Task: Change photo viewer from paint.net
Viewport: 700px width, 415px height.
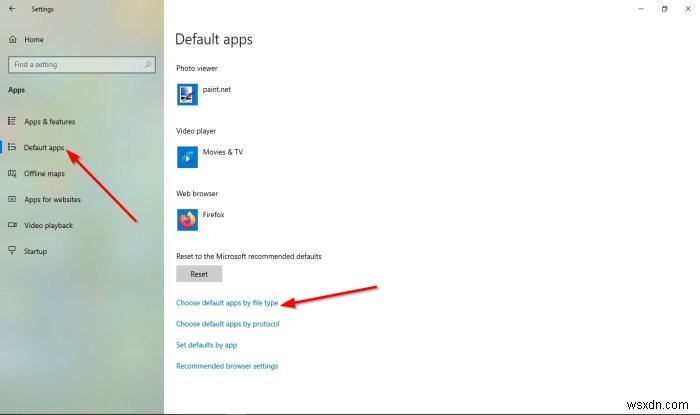Action: pos(217,89)
